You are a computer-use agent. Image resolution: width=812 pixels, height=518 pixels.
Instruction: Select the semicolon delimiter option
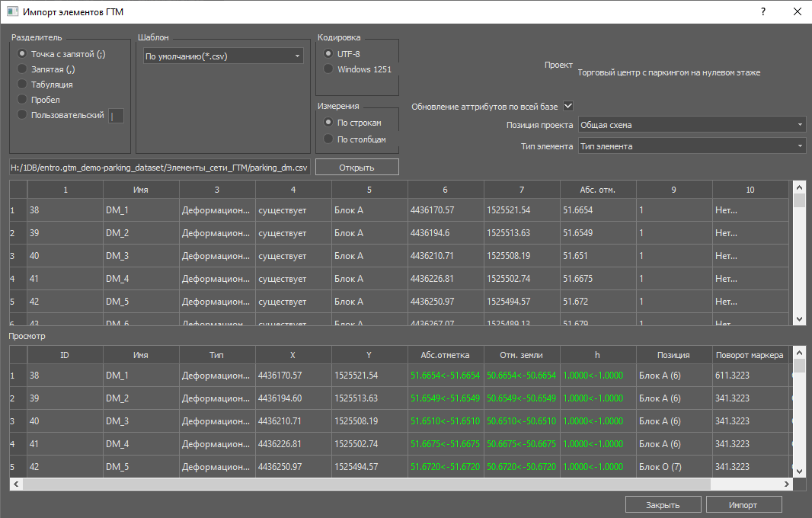coord(23,54)
